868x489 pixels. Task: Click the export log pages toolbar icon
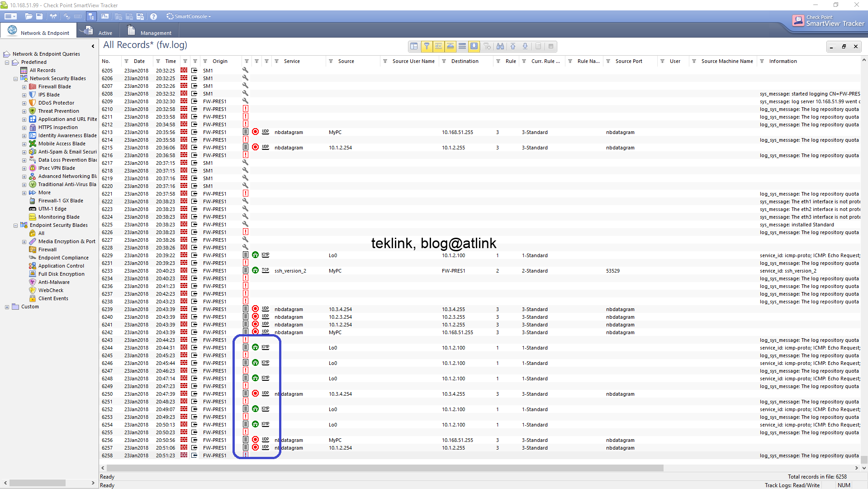140,16
